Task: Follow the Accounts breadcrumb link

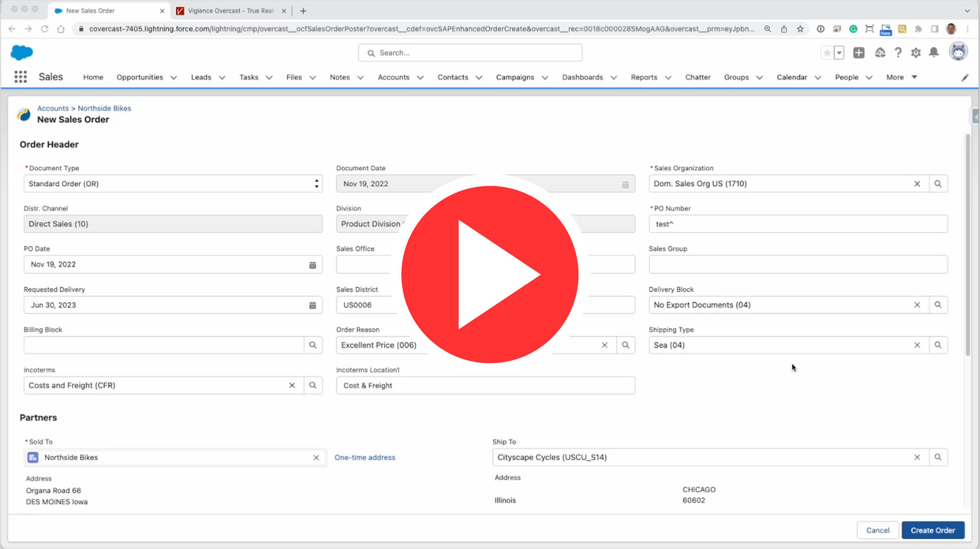Action: point(53,109)
